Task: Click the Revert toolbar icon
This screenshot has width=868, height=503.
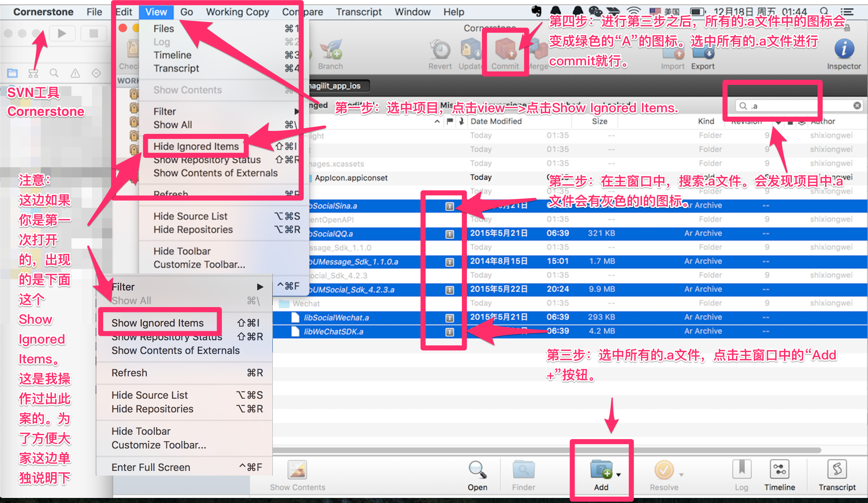Action: pos(440,49)
